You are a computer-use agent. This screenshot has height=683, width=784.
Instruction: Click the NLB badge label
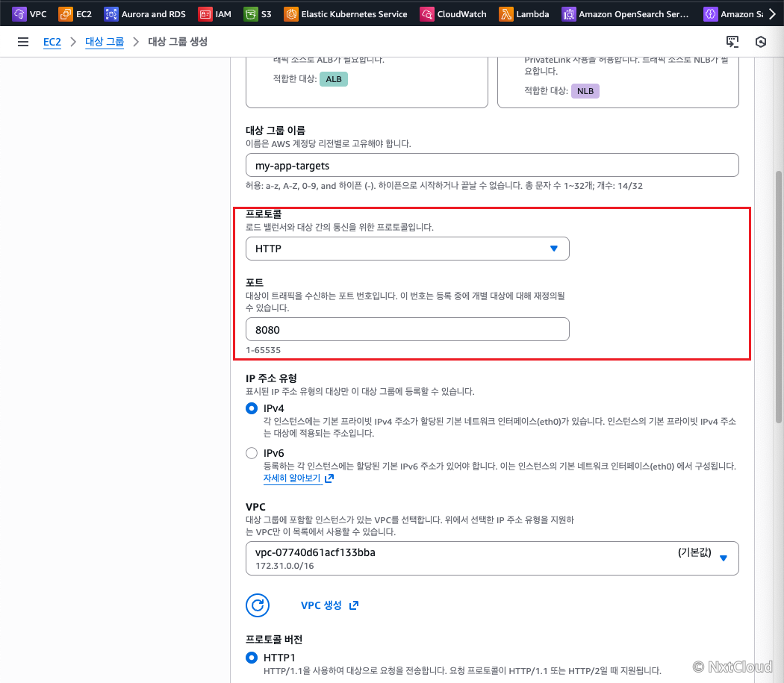[585, 91]
